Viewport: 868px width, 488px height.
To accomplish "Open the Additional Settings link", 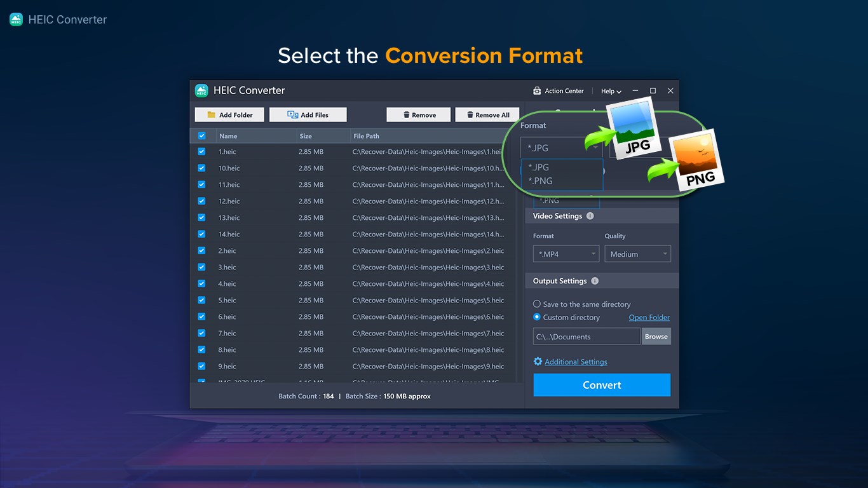I will click(x=576, y=362).
